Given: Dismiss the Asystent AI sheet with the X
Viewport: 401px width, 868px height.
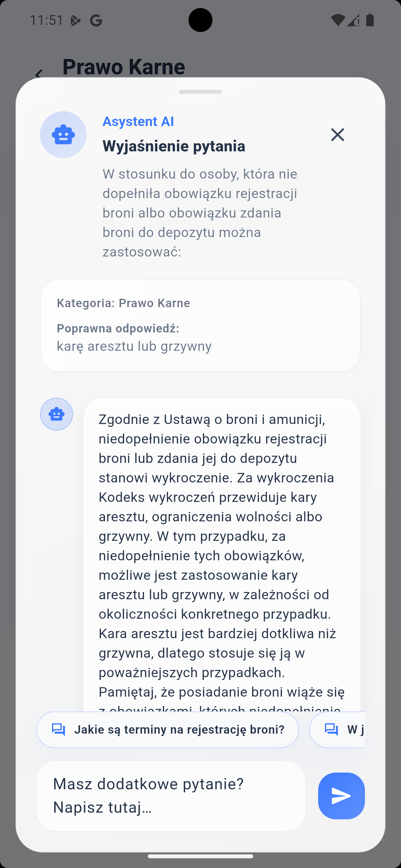Looking at the screenshot, I should click(x=338, y=135).
